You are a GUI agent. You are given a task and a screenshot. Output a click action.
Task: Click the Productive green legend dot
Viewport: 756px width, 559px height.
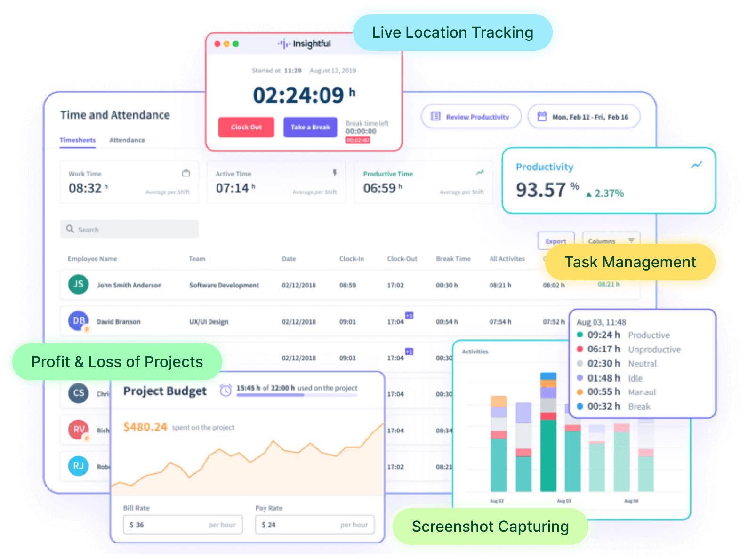580,335
